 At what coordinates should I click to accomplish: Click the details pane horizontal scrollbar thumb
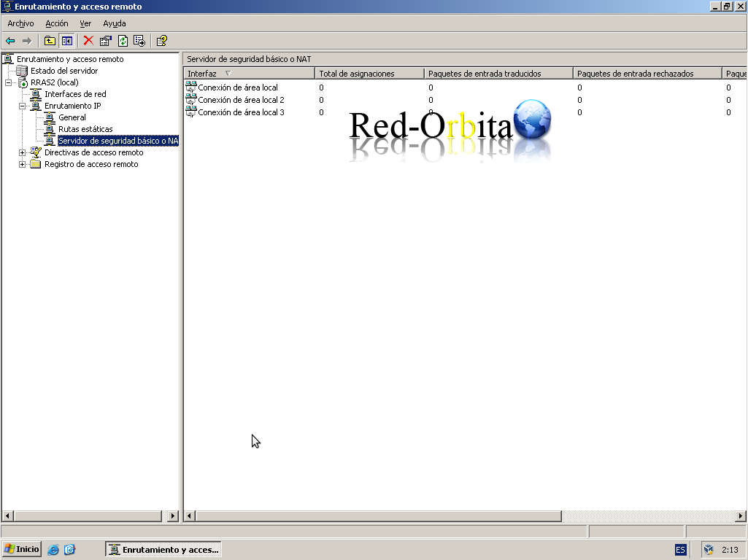[x=379, y=516]
